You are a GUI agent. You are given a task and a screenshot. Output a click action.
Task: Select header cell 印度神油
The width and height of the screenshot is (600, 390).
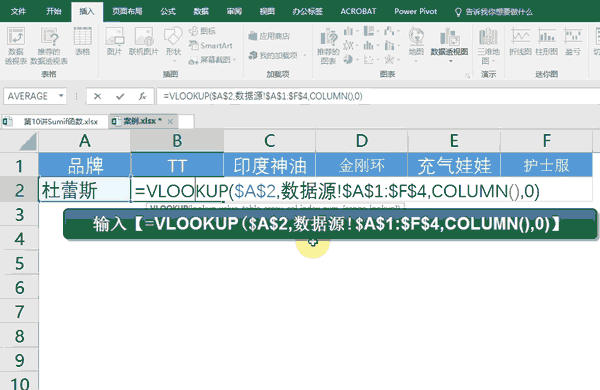pyautogui.click(x=270, y=165)
